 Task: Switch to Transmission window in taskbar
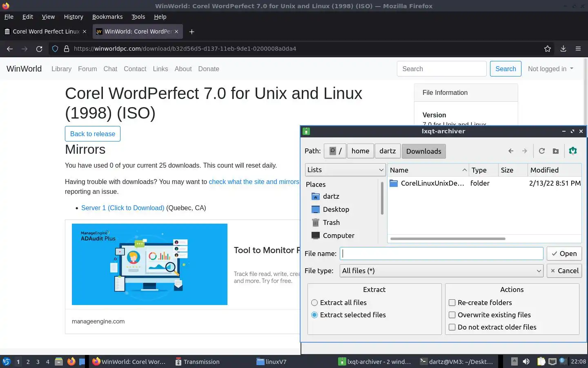coord(197,361)
